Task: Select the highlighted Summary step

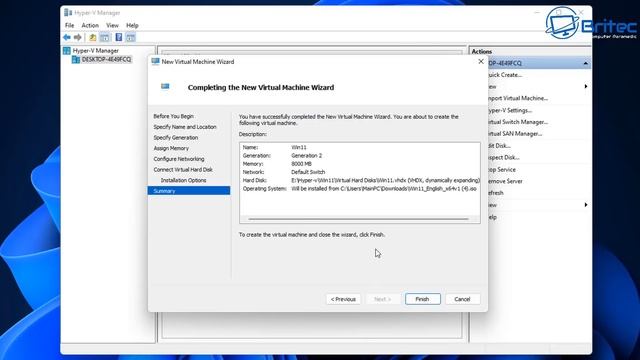Action: 189,191
